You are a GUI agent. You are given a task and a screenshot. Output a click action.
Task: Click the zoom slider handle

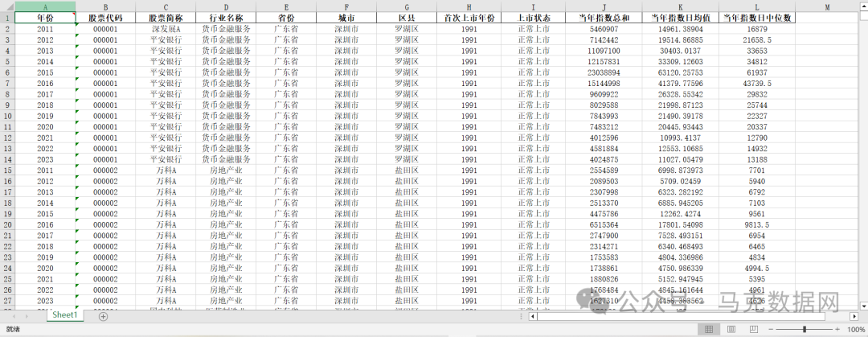point(805,329)
